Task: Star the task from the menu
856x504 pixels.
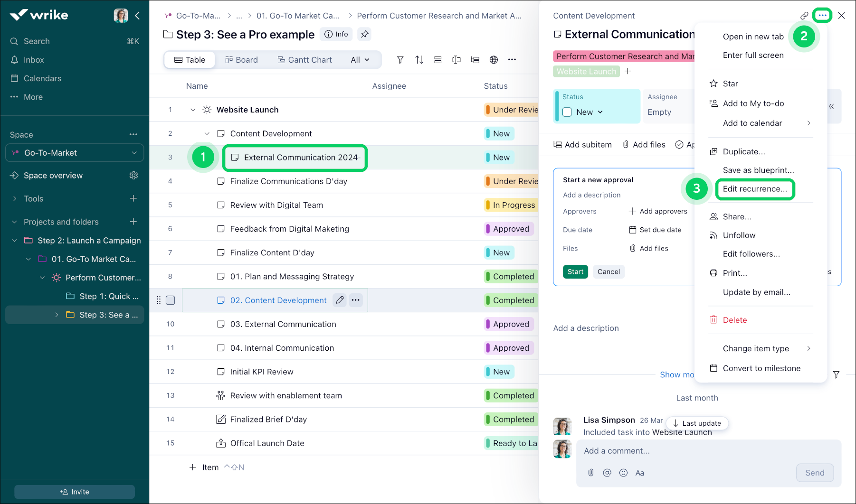Action: click(730, 84)
